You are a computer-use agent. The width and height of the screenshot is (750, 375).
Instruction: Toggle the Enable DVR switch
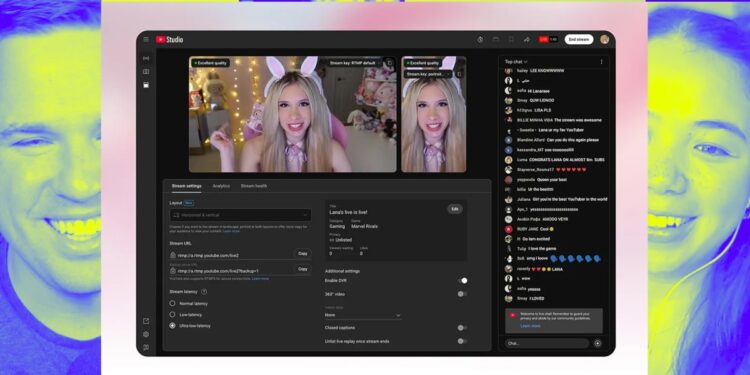(x=463, y=281)
